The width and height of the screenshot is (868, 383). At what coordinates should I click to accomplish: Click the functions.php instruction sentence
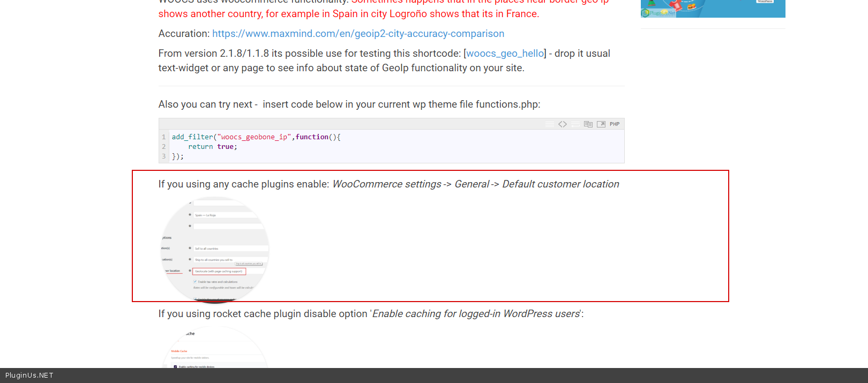pos(349,104)
